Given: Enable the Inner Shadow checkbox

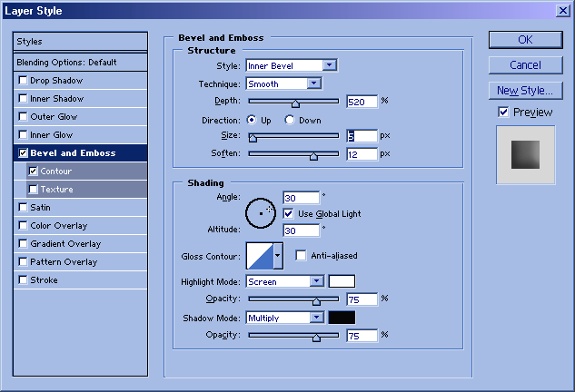Looking at the screenshot, I should click(23, 99).
